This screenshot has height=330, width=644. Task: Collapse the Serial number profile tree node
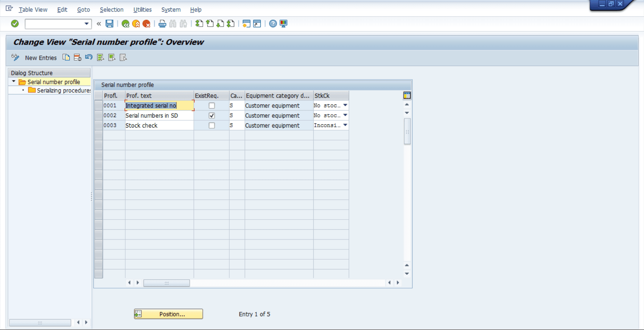[14, 82]
